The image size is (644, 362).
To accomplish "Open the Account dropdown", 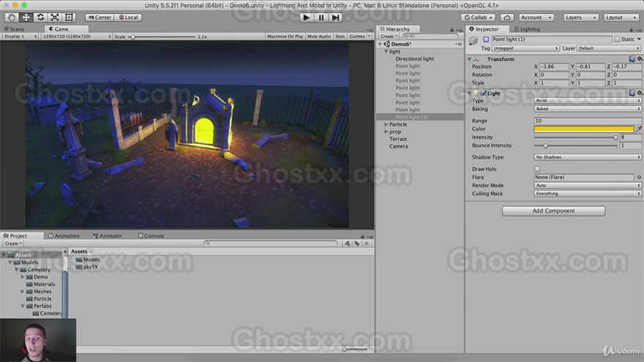I will tap(536, 18).
